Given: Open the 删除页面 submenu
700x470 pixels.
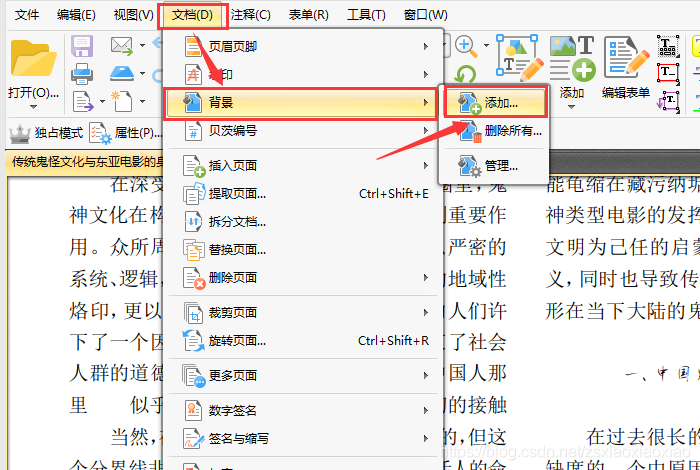Looking at the screenshot, I should click(302, 278).
